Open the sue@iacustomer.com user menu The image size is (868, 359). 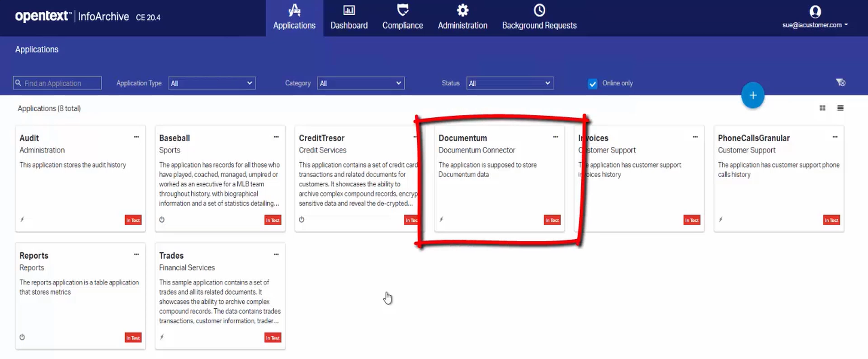[x=815, y=17]
